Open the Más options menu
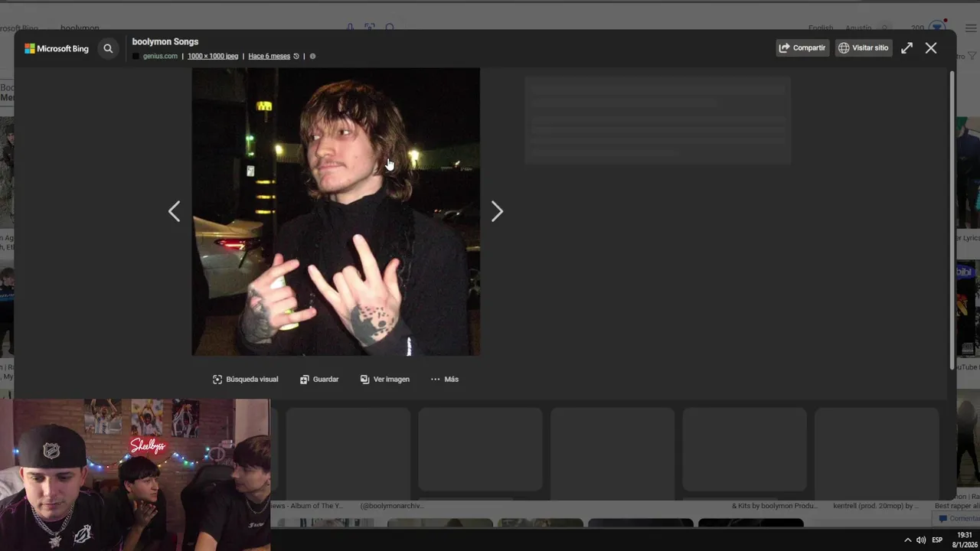This screenshot has width=980, height=551. pos(445,379)
